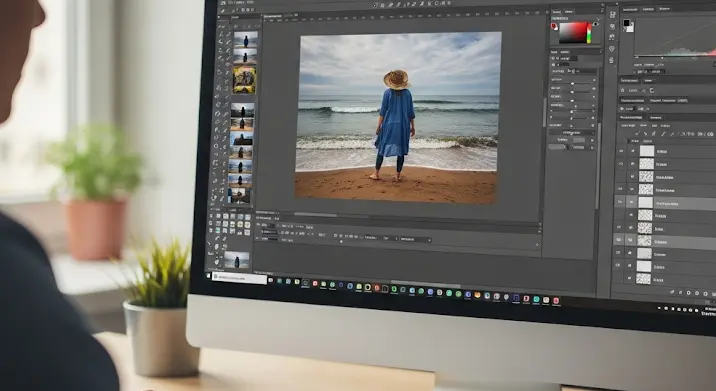Adjust the topmost slider in the adjustments panel
This screenshot has height=391, width=716.
574,83
